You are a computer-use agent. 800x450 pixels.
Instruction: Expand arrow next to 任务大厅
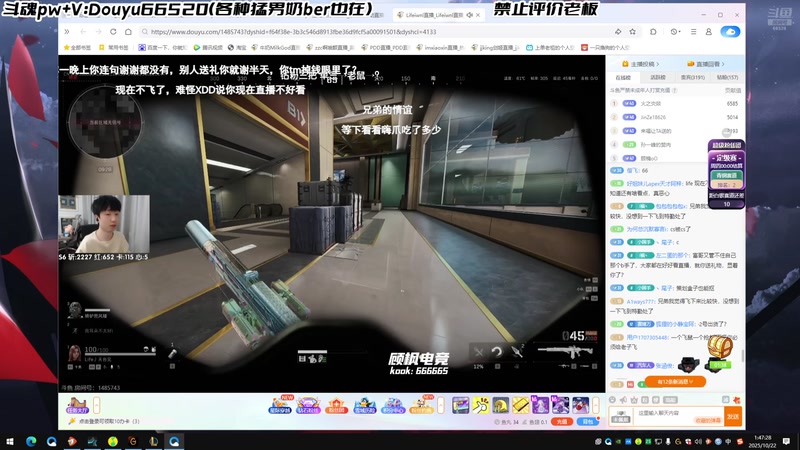click(96, 406)
